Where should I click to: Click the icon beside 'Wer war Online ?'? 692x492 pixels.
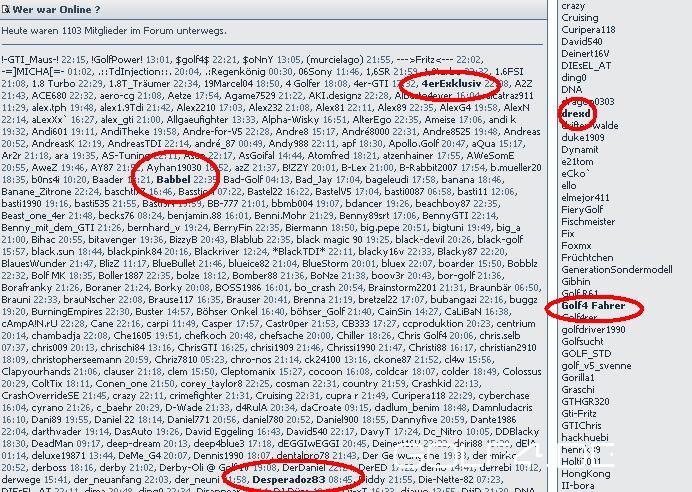[8, 9]
